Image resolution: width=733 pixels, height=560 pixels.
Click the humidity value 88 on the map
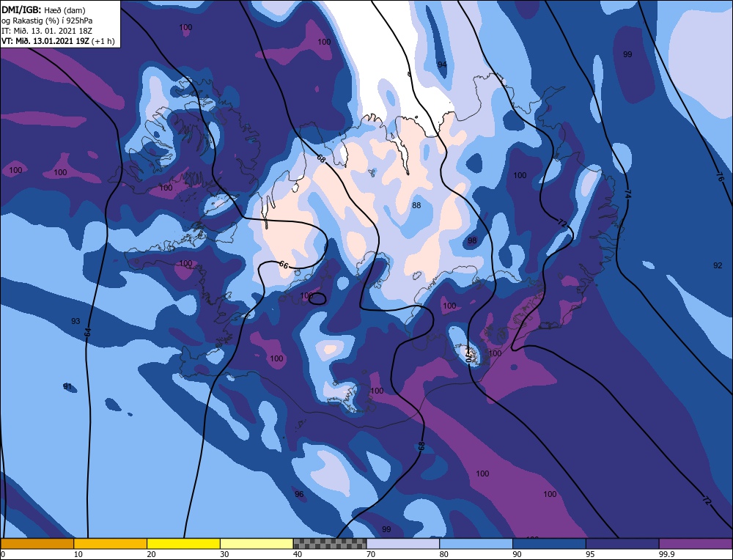(x=416, y=205)
